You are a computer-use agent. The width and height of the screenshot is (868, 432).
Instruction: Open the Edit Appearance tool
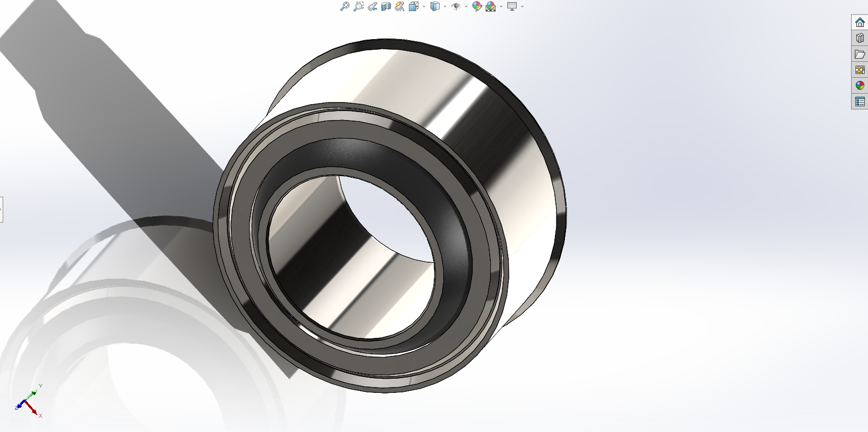[477, 6]
